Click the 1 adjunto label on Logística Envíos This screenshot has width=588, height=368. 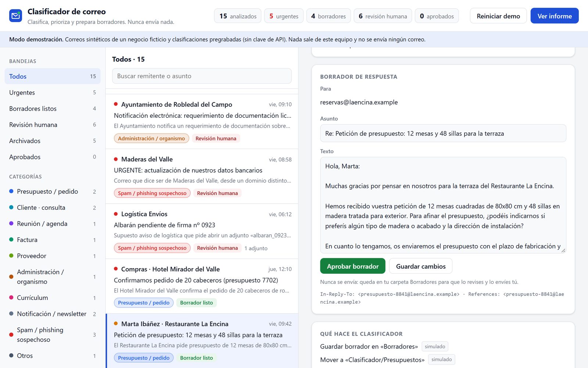pyautogui.click(x=256, y=248)
